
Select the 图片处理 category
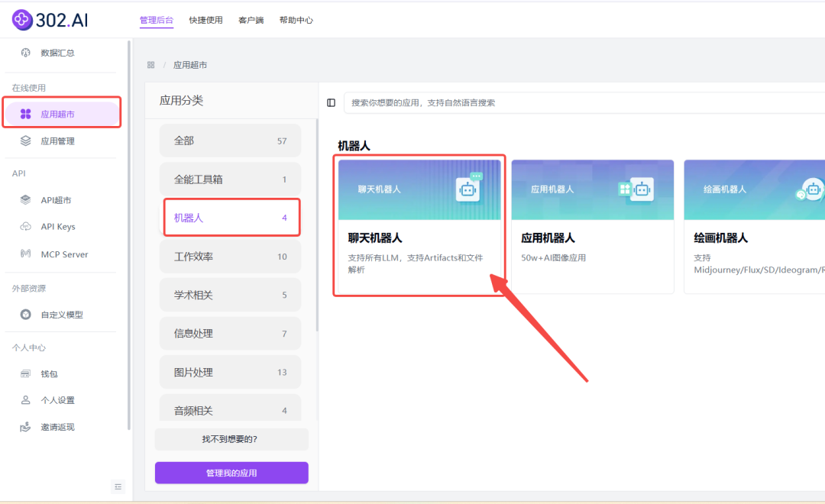tap(230, 372)
